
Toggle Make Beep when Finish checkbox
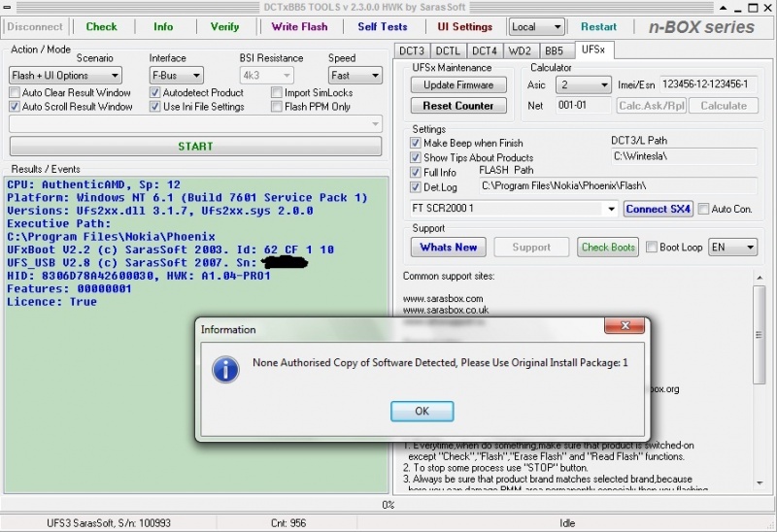(416, 143)
